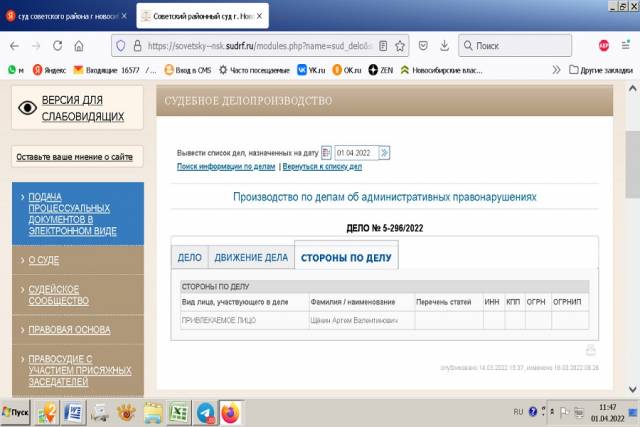Click the Вернуться к списку дел link

coord(318,167)
